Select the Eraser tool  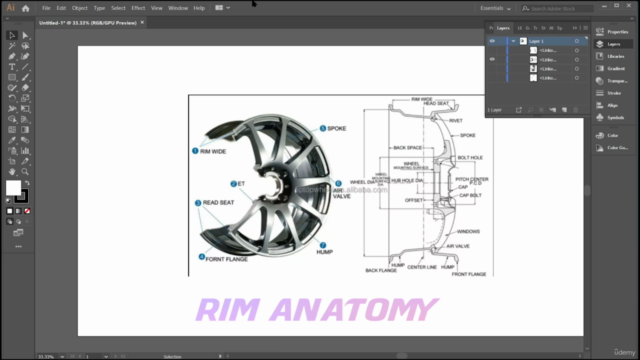click(x=25, y=88)
